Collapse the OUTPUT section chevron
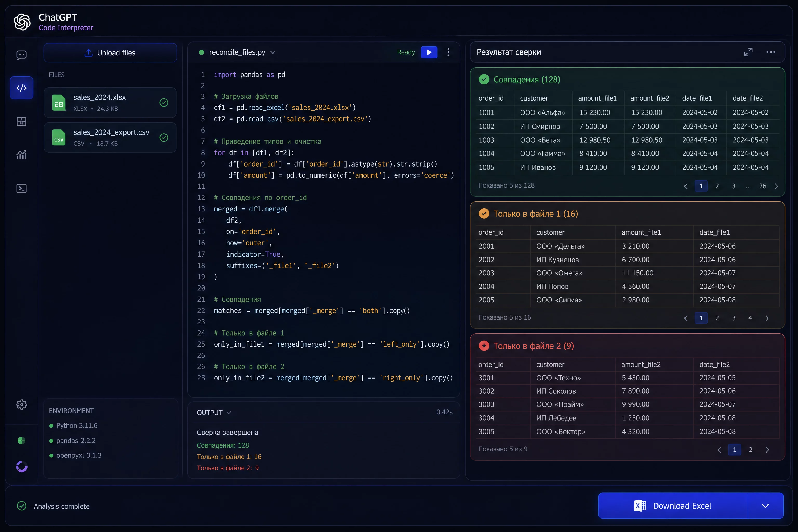Screen dimensions: 798x532 click(x=229, y=413)
